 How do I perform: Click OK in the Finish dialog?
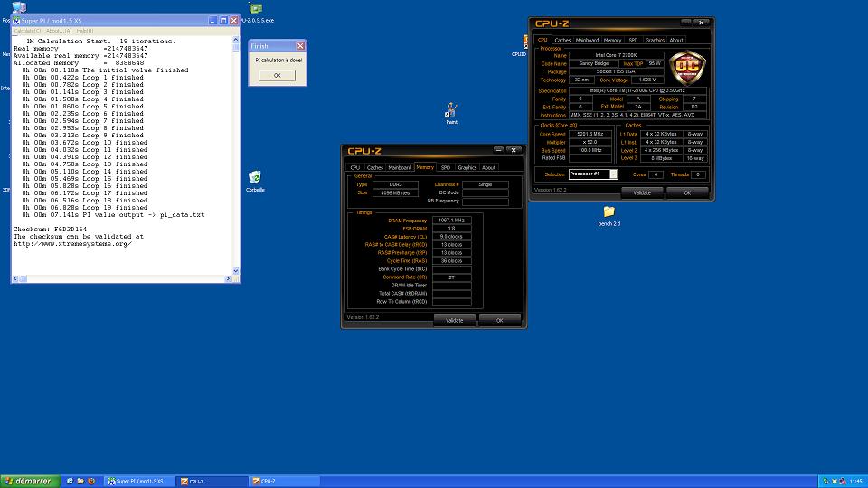point(278,75)
